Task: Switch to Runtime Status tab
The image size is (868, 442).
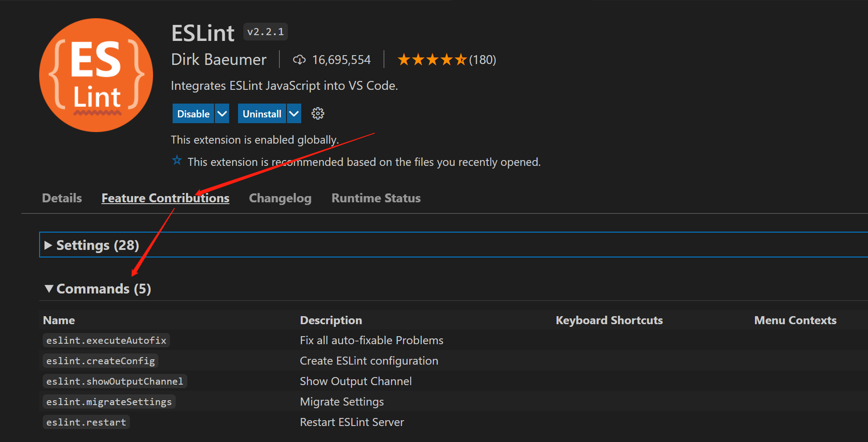Action: point(375,198)
